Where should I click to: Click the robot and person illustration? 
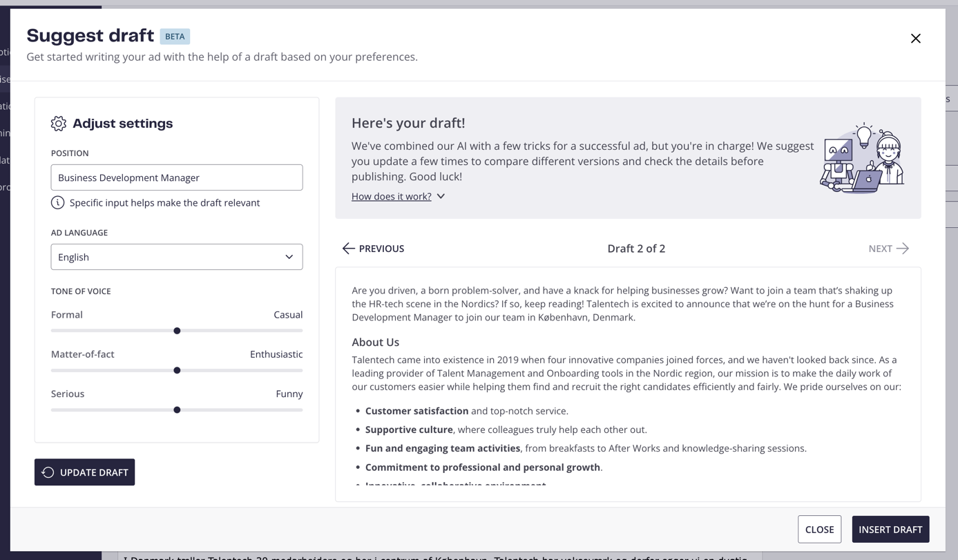click(863, 158)
